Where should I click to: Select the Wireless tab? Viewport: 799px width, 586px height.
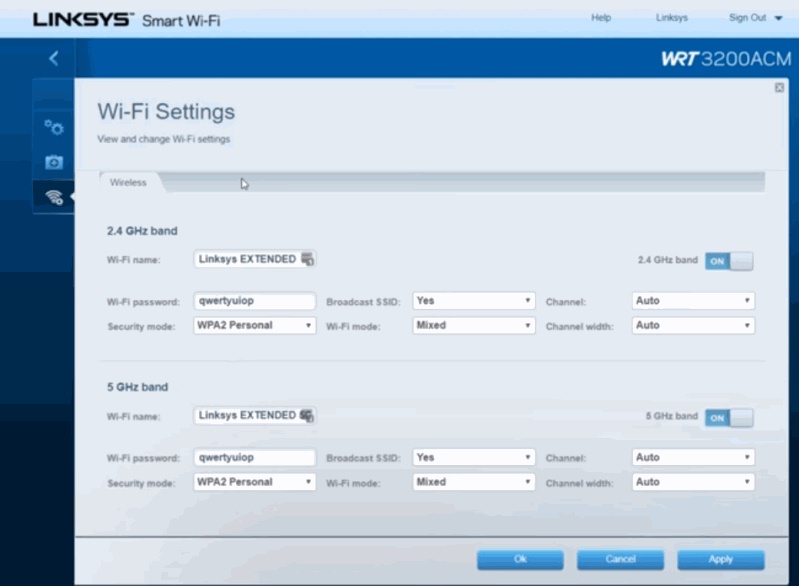pos(128,182)
